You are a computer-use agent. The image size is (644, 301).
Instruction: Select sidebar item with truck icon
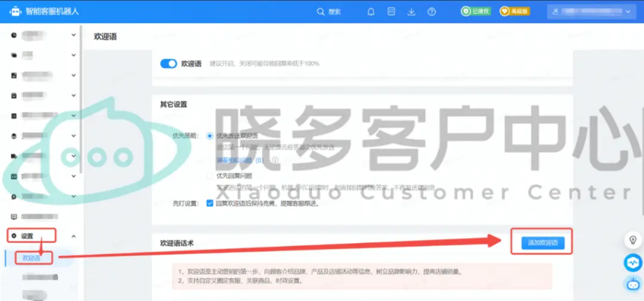point(14,156)
